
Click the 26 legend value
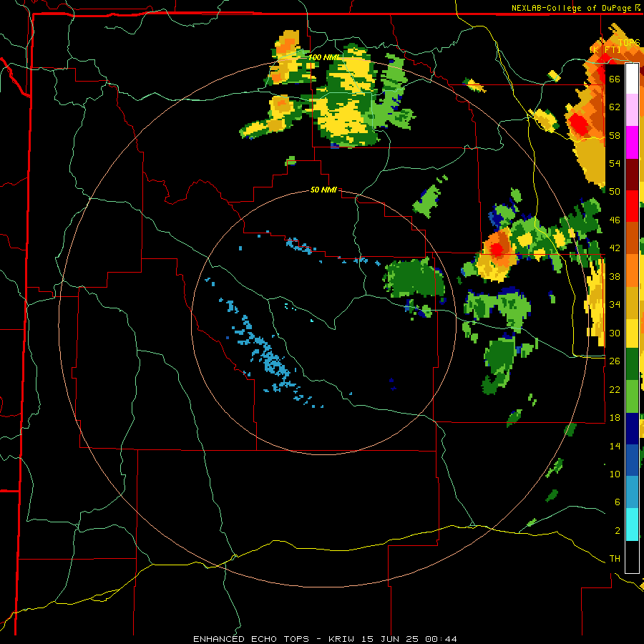[x=615, y=361]
